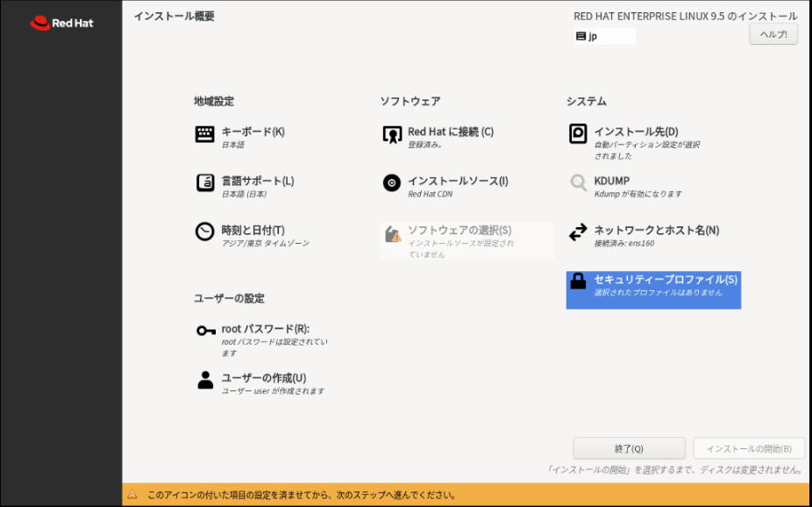Viewport: 812px width, 507px height.
Task: Open the jp keyboard layout indicator
Action: pyautogui.click(x=605, y=33)
